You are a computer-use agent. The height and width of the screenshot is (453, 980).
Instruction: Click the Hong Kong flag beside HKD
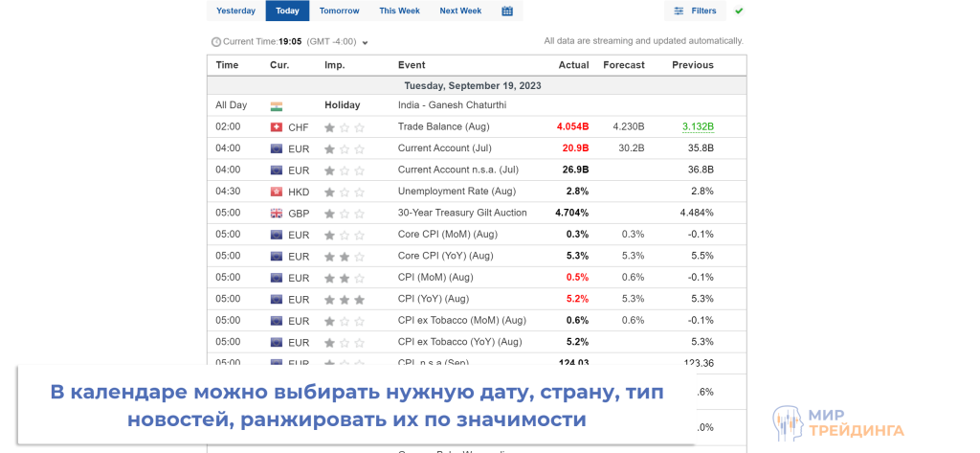[x=277, y=192]
